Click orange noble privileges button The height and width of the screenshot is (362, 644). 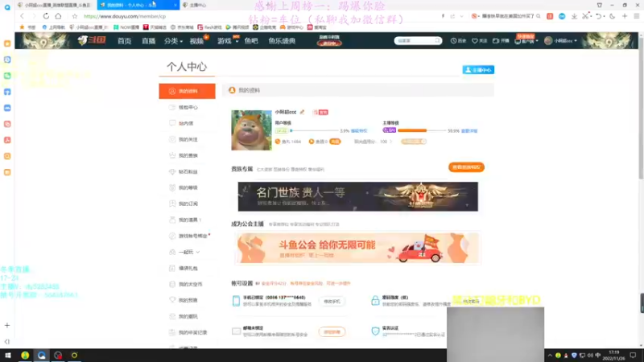pyautogui.click(x=466, y=167)
